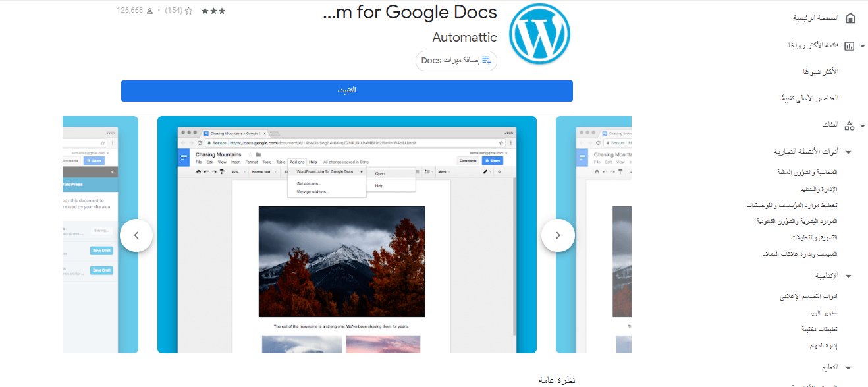Screen dimensions: 868x387
Task: Collapse the الإنتاجية group arrow
Action: coord(848,276)
